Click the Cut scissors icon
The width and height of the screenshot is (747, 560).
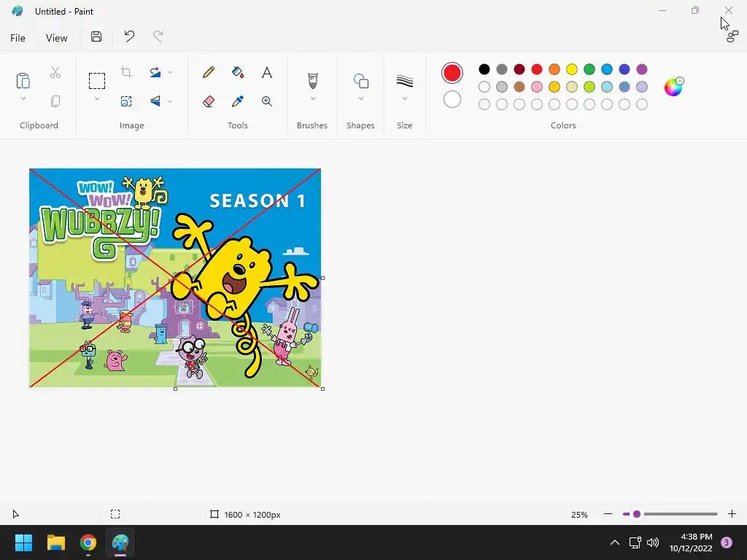point(55,72)
